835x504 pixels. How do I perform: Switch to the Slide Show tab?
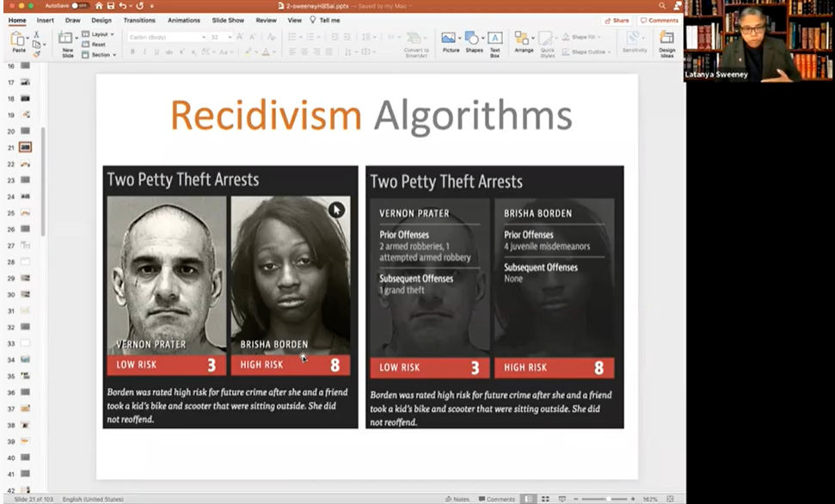pos(228,20)
